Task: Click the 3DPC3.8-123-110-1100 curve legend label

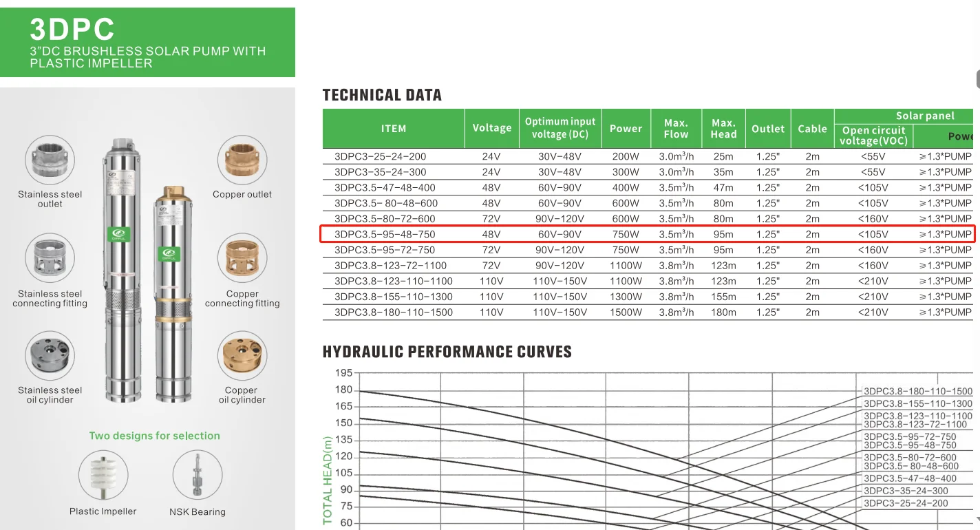Action: (918, 416)
